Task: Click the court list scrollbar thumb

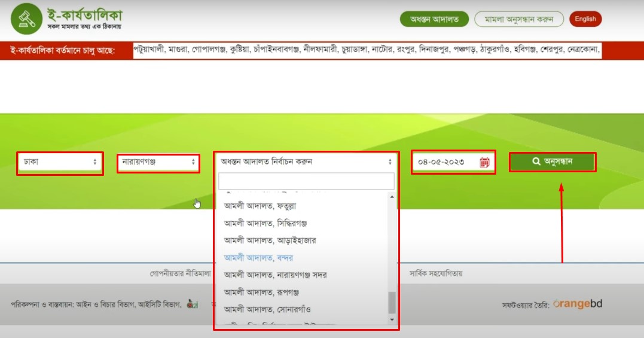Action: [x=392, y=303]
